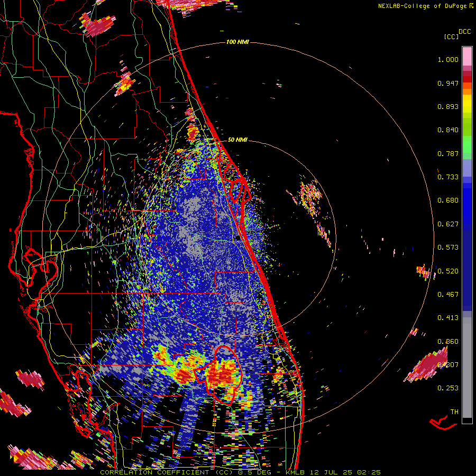Click the Correlation Coefficient caption at the bottom
Screen dimensions: 476x476
[240, 472]
